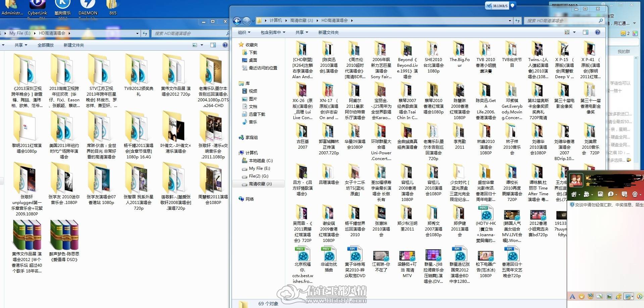Open the webcam video call icon in chat
644x308 pixels.
coord(635,194)
